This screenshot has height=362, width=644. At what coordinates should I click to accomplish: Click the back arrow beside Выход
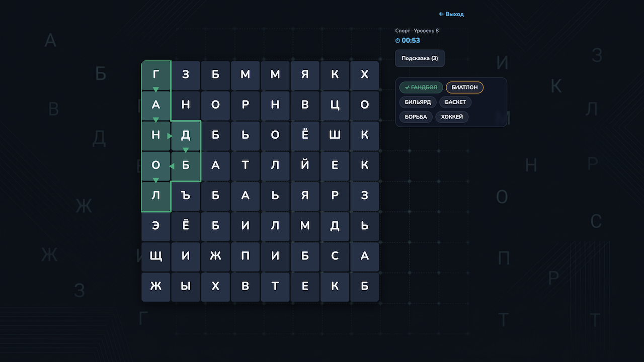(x=440, y=14)
